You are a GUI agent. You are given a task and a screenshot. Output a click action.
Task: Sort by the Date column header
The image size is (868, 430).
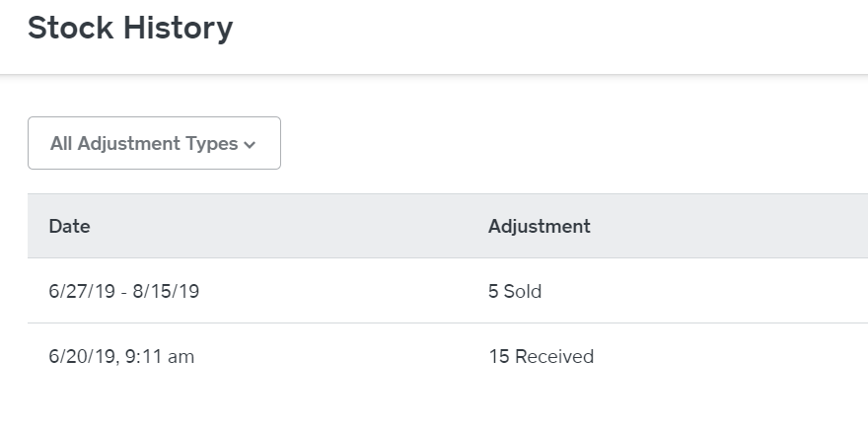click(69, 226)
